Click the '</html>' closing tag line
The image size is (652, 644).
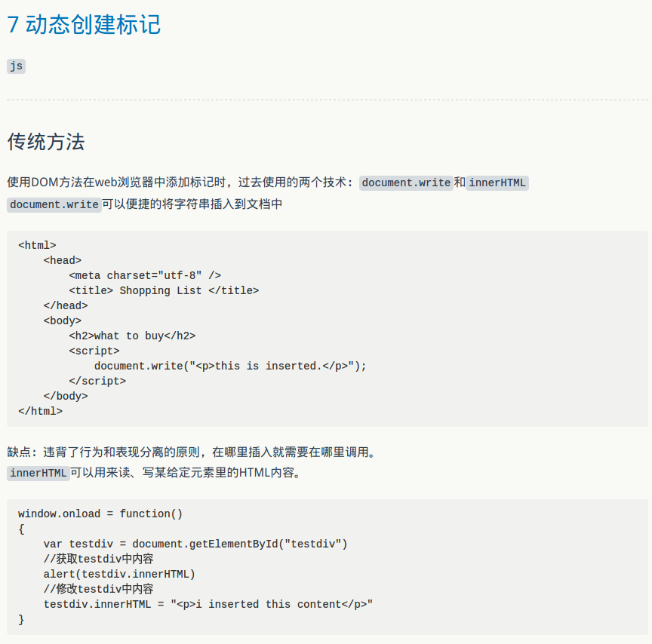click(x=40, y=411)
